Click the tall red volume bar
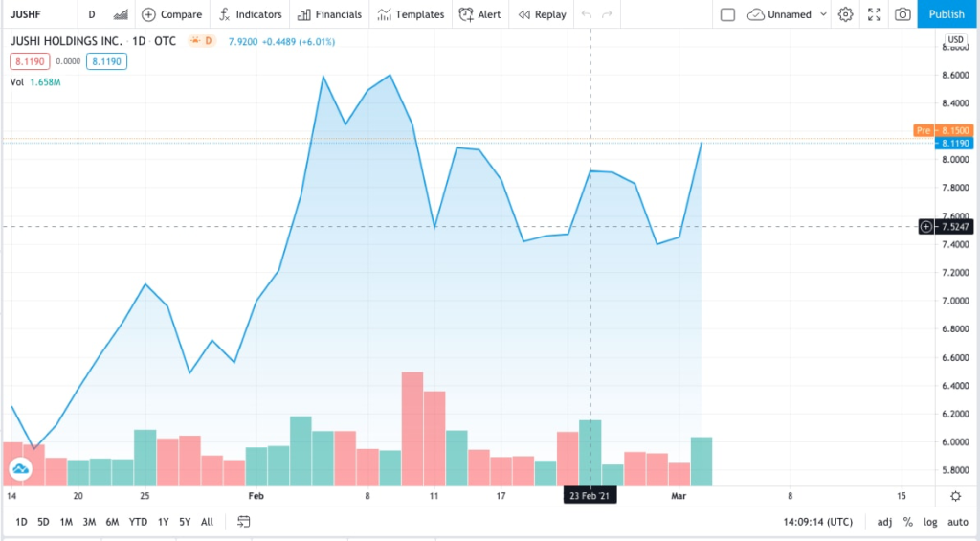 tap(412, 429)
